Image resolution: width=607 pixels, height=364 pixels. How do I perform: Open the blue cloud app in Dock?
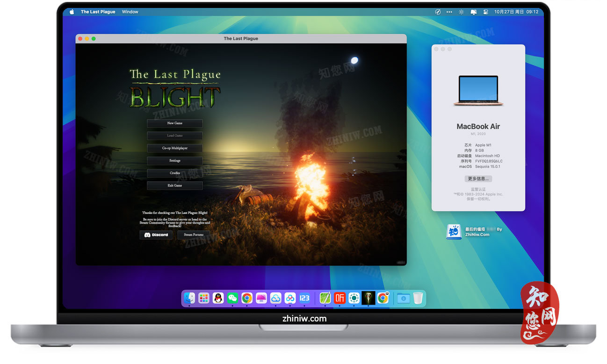276,298
